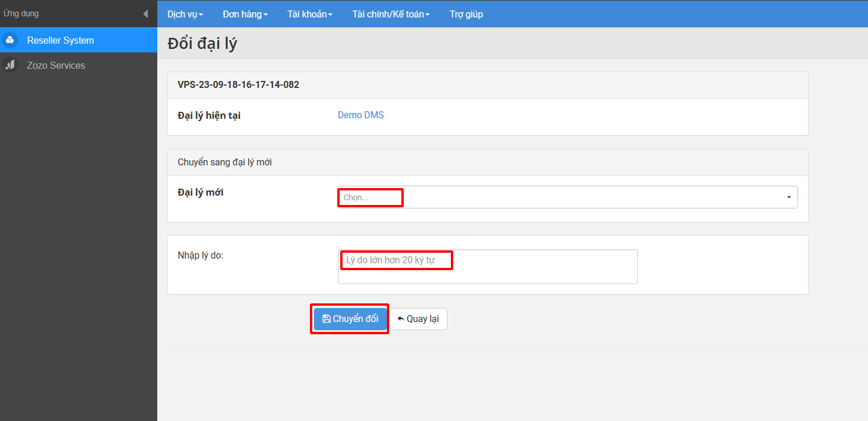Click the Zozo Services sidebar icon
The width and height of the screenshot is (868, 421).
click(9, 65)
